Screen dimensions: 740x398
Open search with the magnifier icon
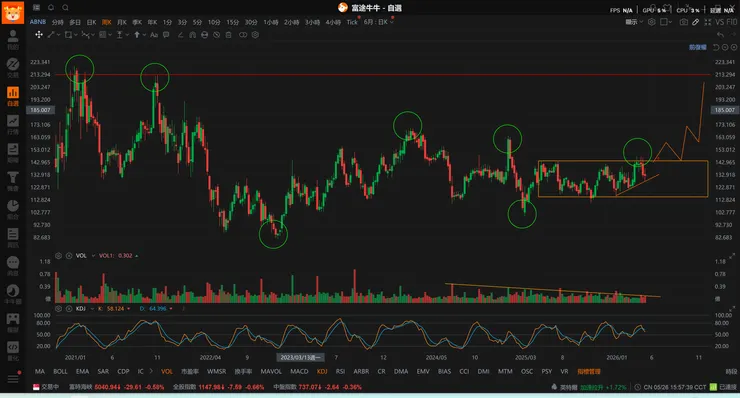pos(66,8)
